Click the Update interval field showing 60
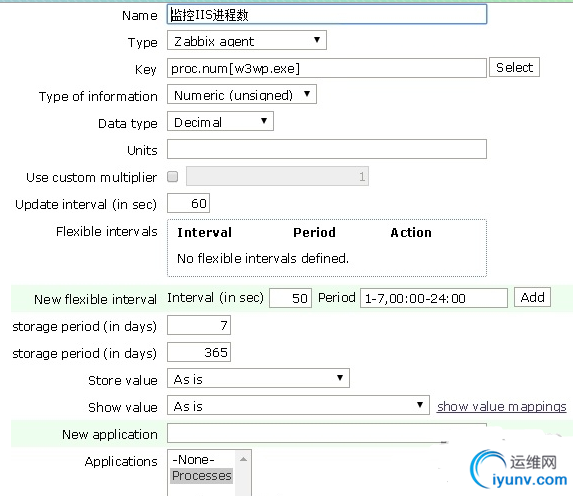The width and height of the screenshot is (573, 496). point(189,203)
